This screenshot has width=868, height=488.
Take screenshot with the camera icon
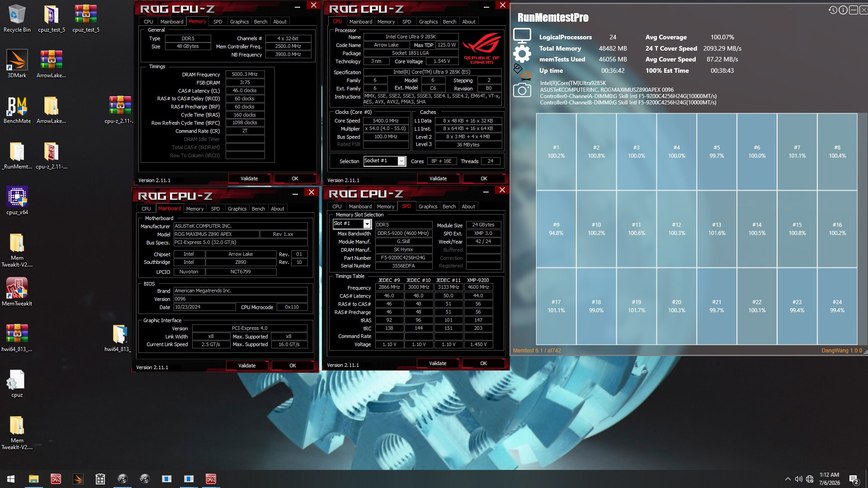pos(522,90)
